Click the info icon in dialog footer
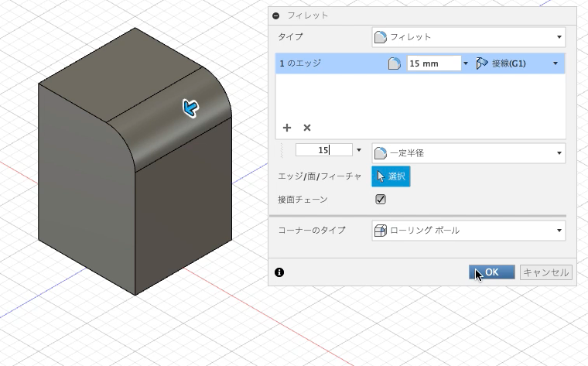The image size is (588, 366). point(279,272)
